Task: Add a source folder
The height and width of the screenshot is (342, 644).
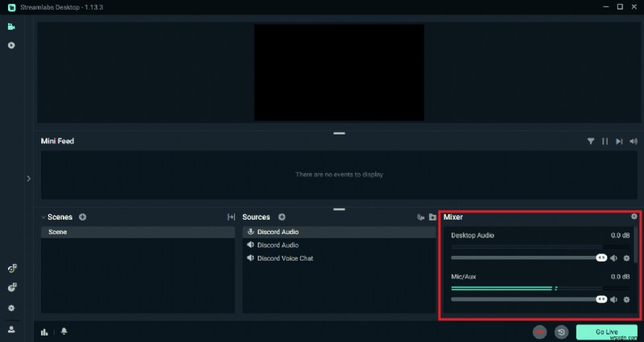Action: [432, 217]
